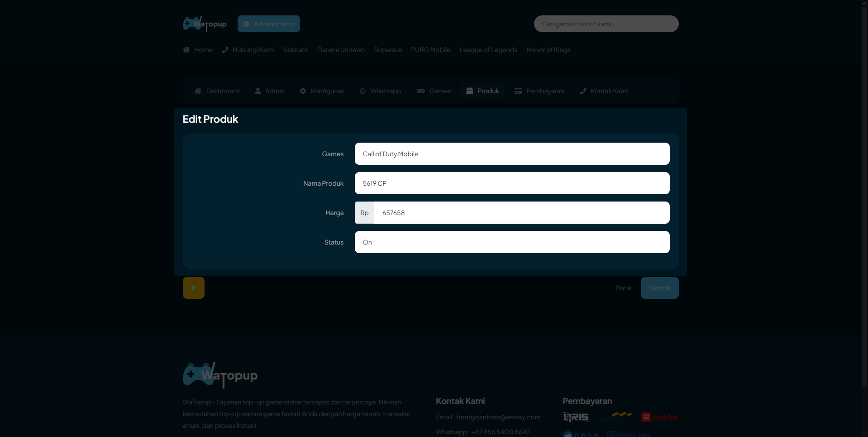868x437 pixels.
Task: Switch to the Games tab
Action: pos(434,91)
